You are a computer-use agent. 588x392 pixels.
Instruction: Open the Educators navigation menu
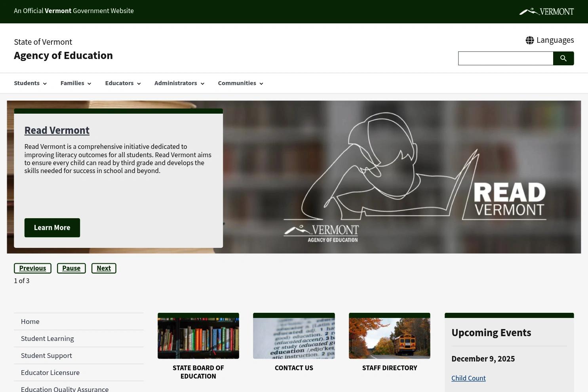coord(119,83)
